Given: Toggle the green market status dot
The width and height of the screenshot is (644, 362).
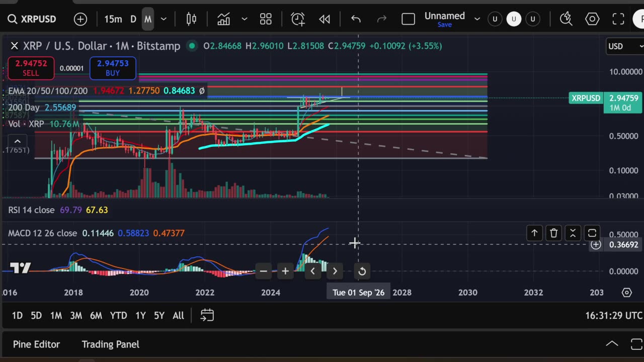Looking at the screenshot, I should [192, 46].
